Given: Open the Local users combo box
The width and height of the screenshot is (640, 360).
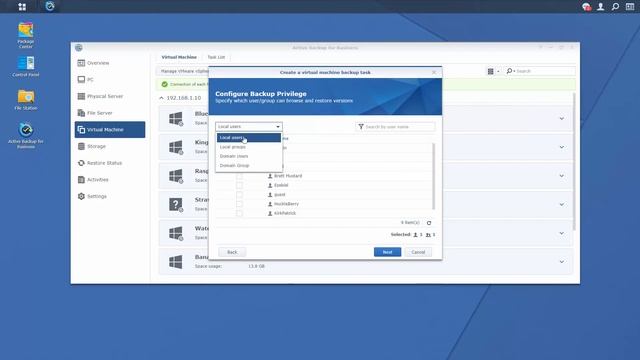Looking at the screenshot, I should click(x=249, y=127).
